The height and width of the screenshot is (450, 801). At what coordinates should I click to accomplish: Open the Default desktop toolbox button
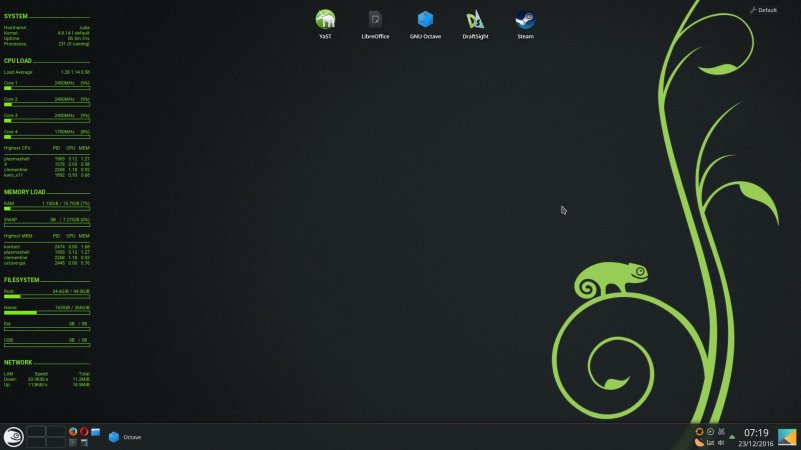[x=763, y=10]
